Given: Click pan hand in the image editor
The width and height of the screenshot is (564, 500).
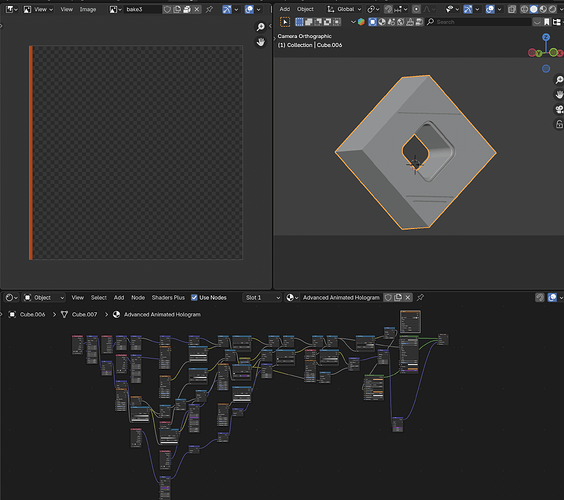Looking at the screenshot, I should coord(260,42).
